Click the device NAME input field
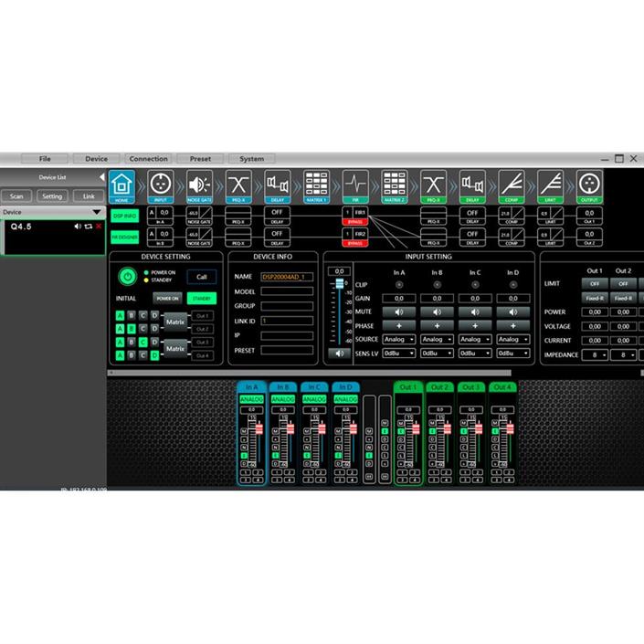 coord(286,277)
